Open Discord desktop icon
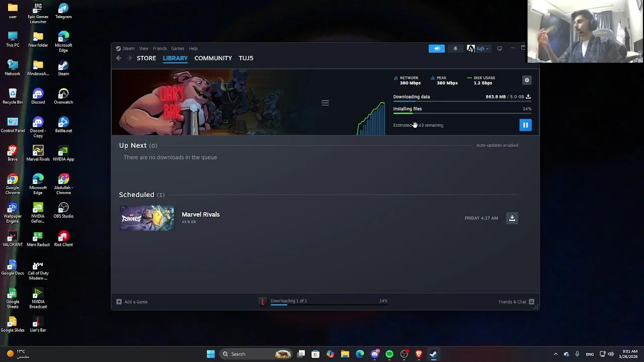The height and width of the screenshot is (362, 644). (x=38, y=97)
